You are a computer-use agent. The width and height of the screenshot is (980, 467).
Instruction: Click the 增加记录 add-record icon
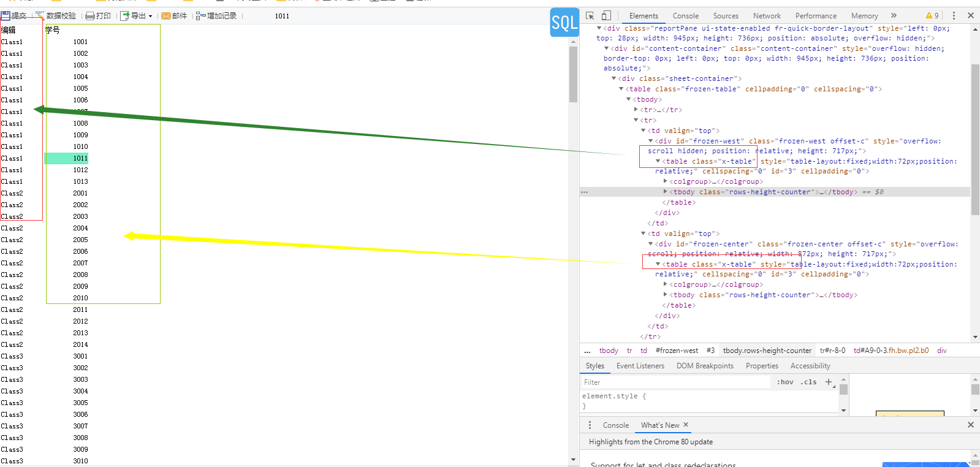[200, 16]
